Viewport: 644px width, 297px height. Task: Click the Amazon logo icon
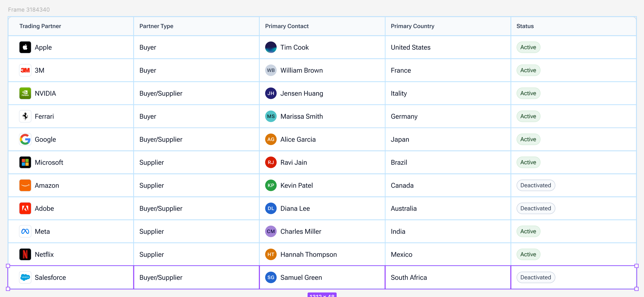pos(25,185)
